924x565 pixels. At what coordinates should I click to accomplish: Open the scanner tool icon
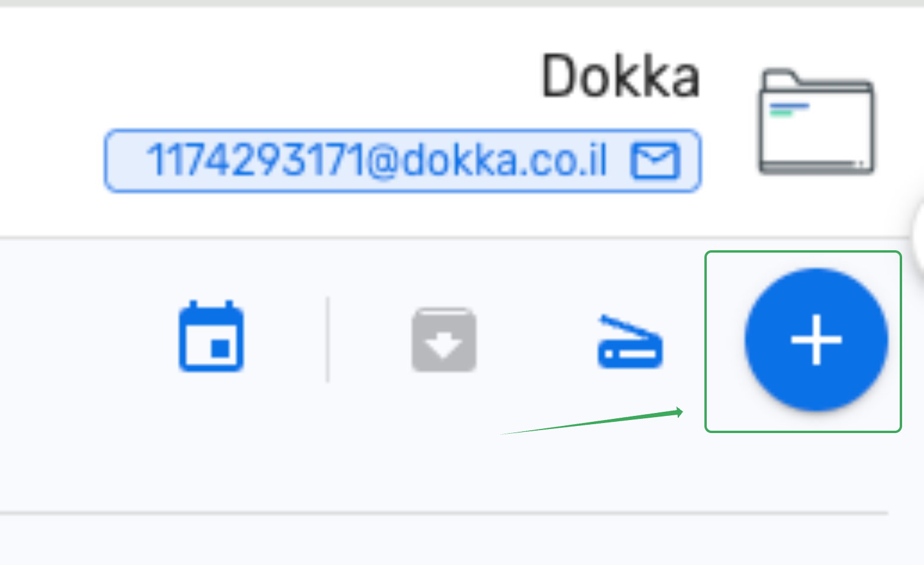click(x=630, y=341)
